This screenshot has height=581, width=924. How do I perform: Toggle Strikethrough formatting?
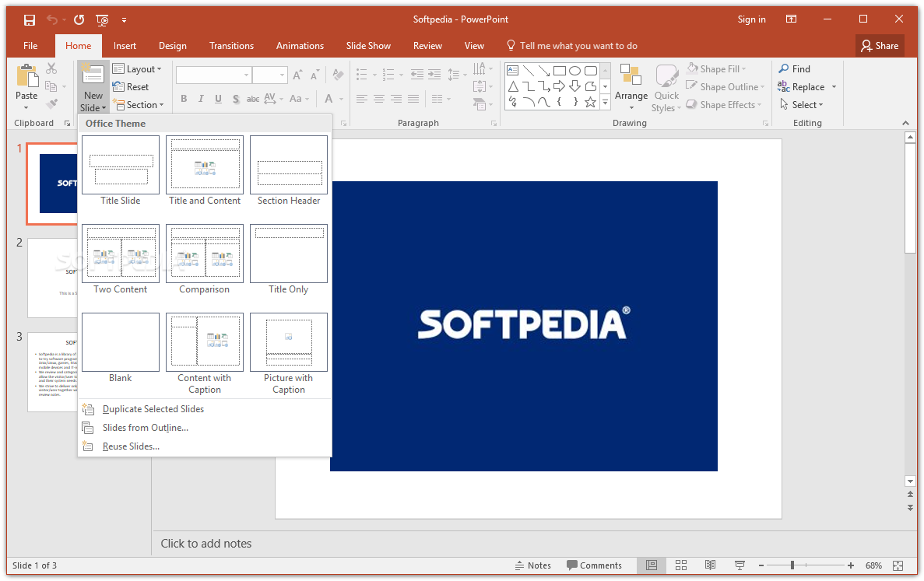[x=253, y=99]
